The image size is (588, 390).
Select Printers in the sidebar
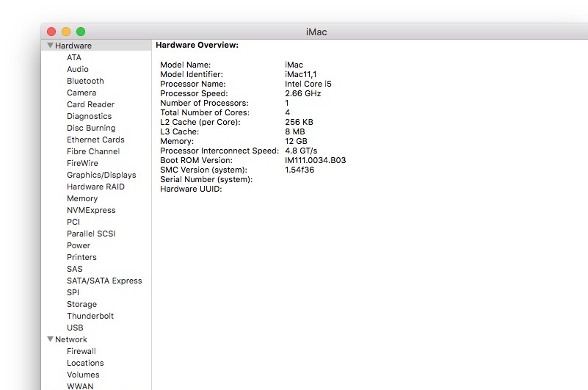coord(81,257)
